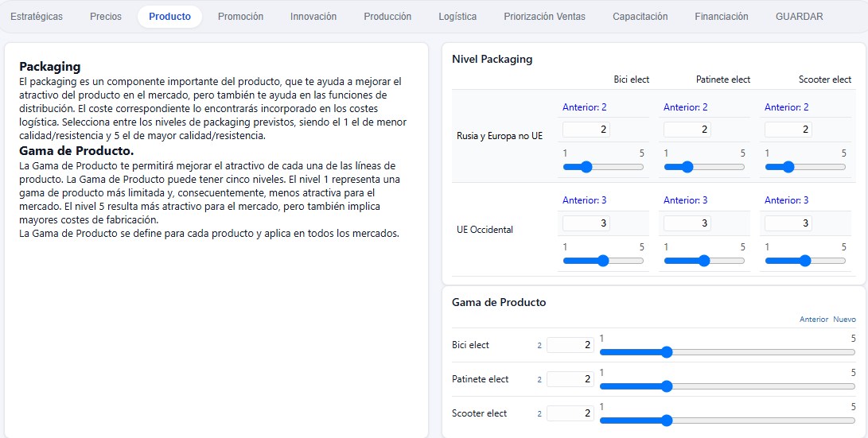Click UE Occidental Scooter elect packaging field
This screenshot has height=438, width=868.
pyautogui.click(x=788, y=223)
